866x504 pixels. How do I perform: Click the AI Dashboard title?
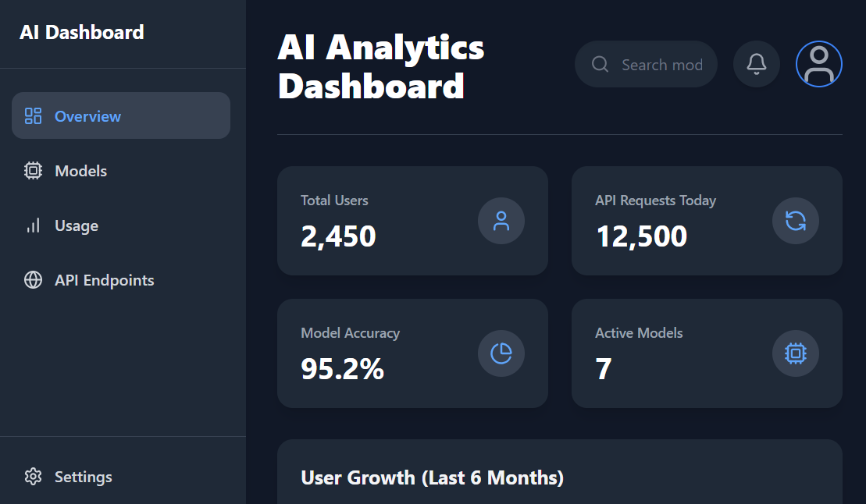coord(81,32)
